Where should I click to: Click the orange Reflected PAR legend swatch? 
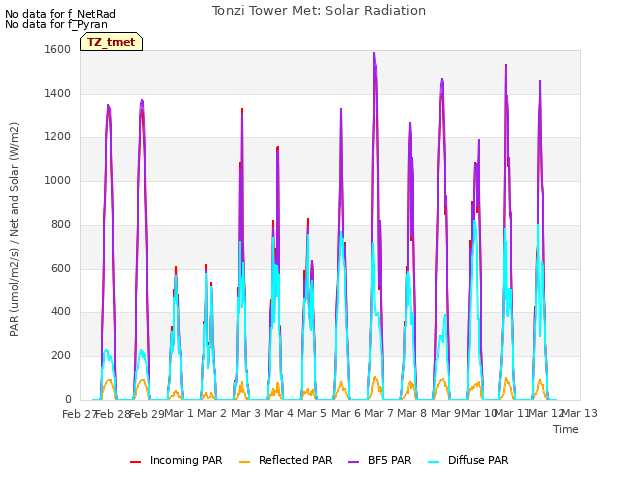point(244,462)
